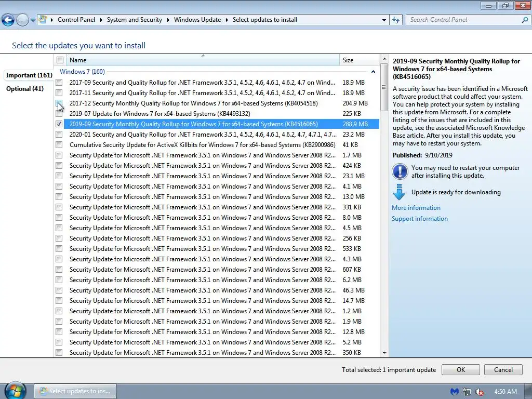Sort list by Size column header
The width and height of the screenshot is (532, 399).
coord(359,60)
